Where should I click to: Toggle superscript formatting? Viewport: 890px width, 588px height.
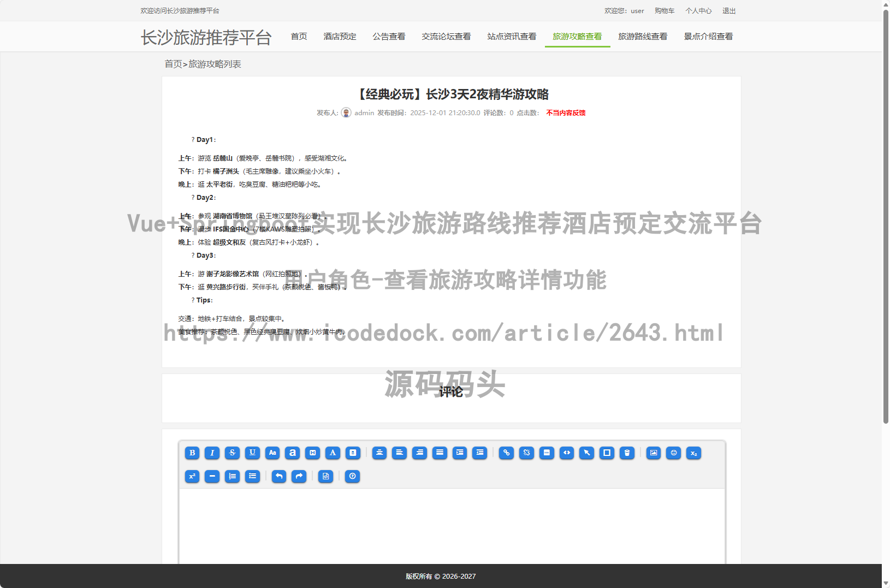192,476
